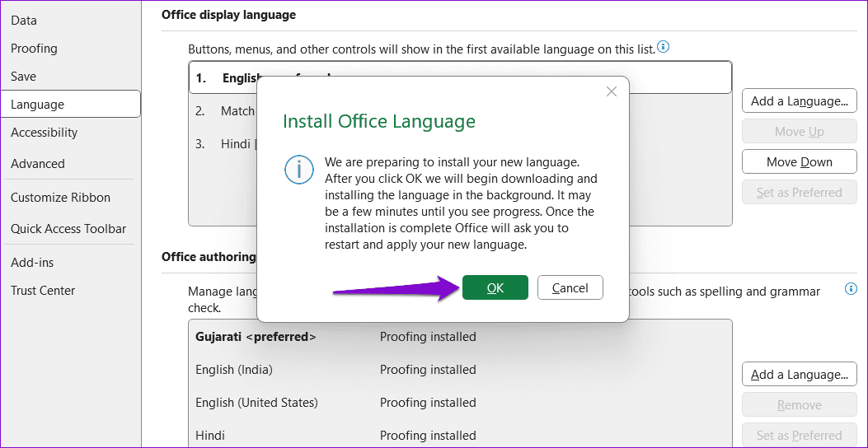
Task: Click the blue information icon in the dialog
Action: 298,170
